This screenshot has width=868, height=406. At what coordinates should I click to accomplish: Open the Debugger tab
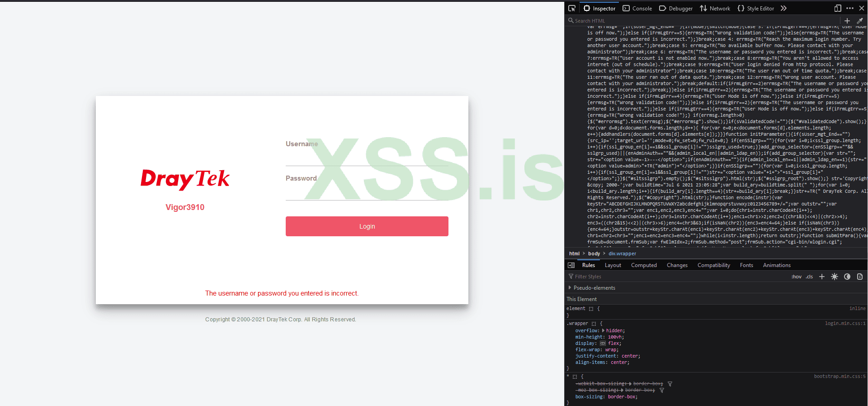(676, 8)
